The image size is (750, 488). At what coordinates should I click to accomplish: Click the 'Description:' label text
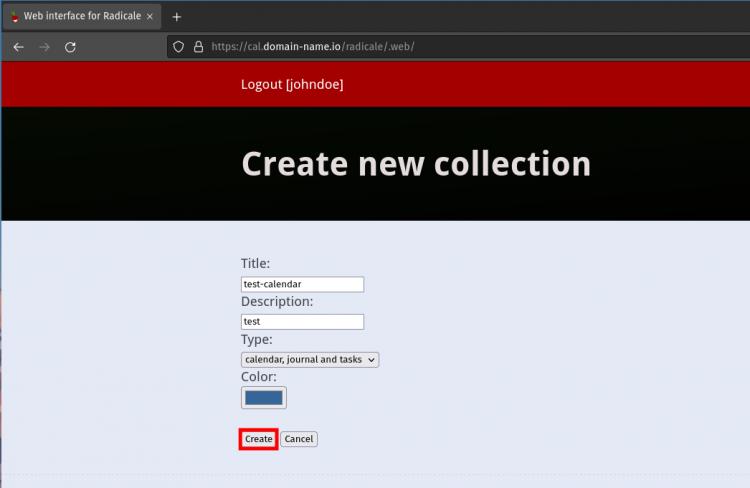pyautogui.click(x=277, y=301)
